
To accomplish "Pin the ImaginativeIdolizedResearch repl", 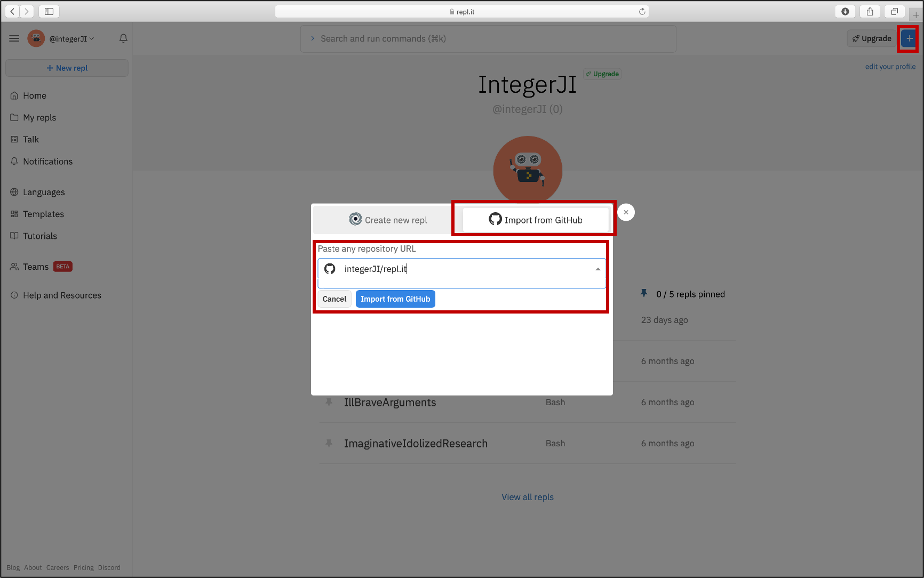I will tap(329, 443).
